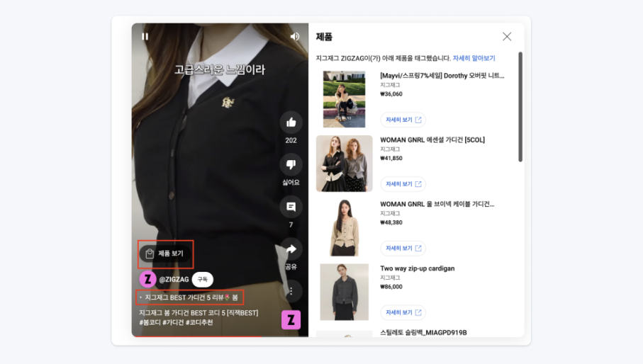Open the 울 브이넥 케이블 가디건 thumbnail
Viewport: 643px width, 364px height.
click(x=344, y=227)
